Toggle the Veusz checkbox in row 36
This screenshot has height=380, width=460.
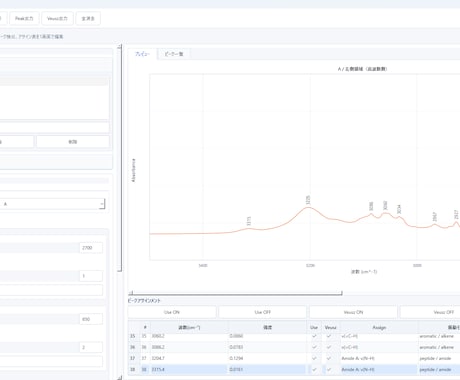point(329,347)
